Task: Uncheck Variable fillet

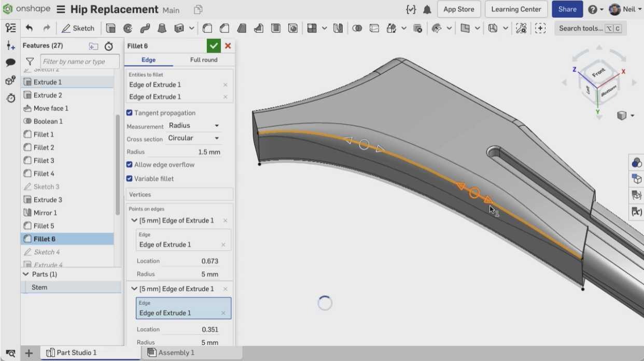Action: point(130,179)
